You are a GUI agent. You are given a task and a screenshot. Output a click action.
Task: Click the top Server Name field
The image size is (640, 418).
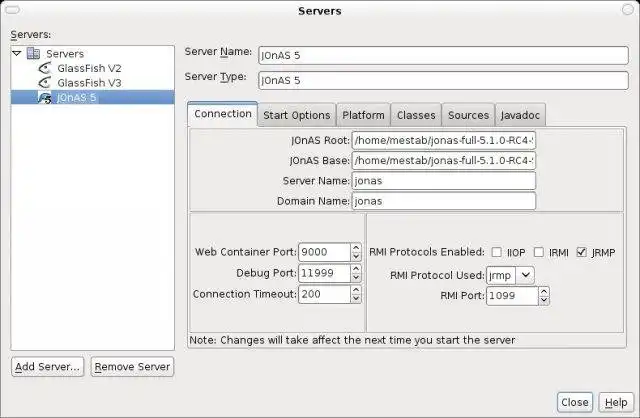coord(443,56)
